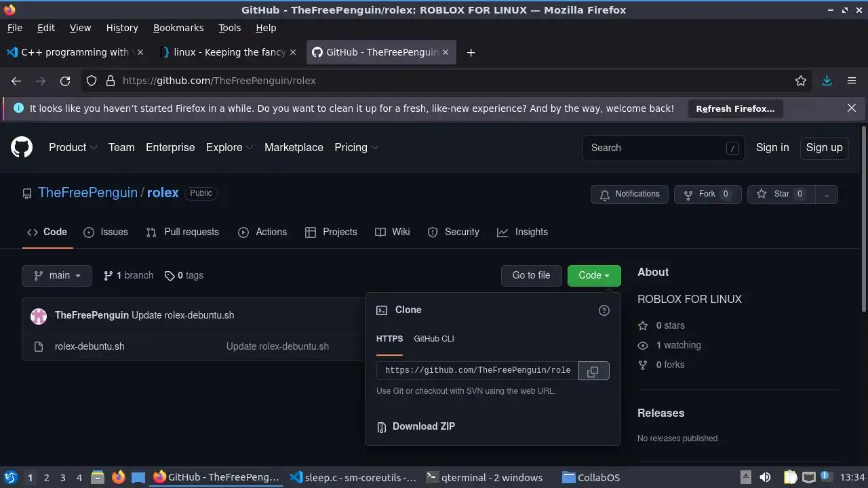
Task: Click Go to file button
Action: (x=531, y=275)
